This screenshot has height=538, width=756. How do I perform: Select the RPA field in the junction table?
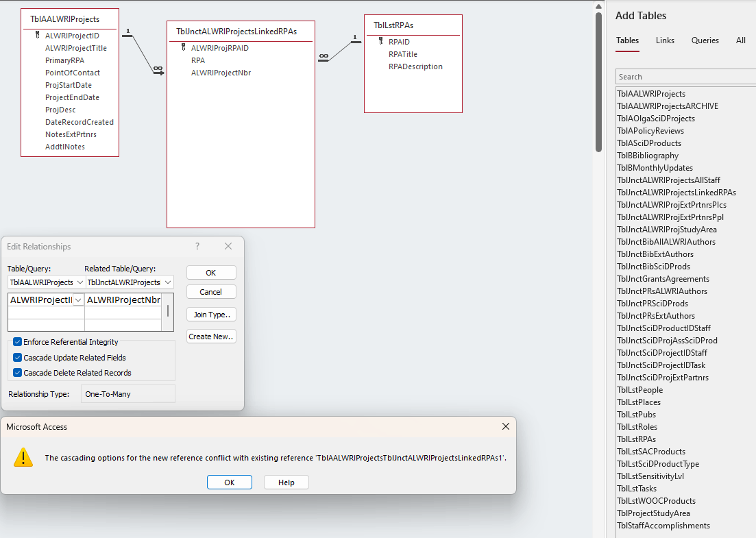click(198, 60)
